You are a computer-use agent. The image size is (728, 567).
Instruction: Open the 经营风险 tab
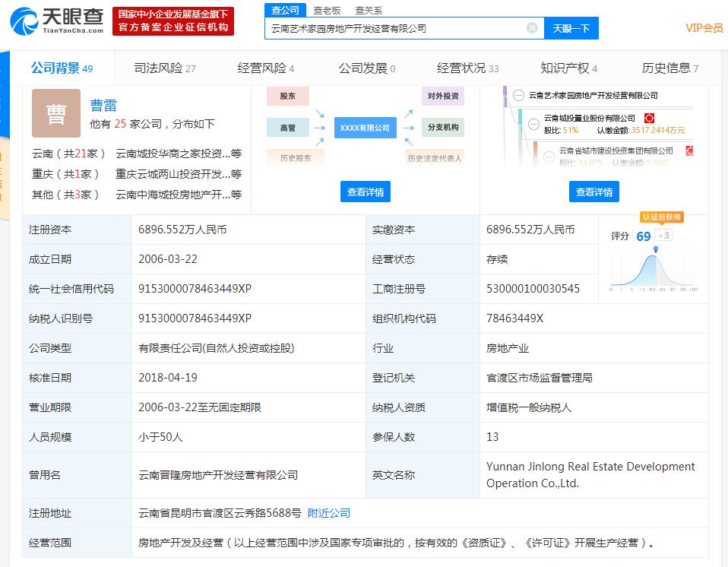point(265,68)
